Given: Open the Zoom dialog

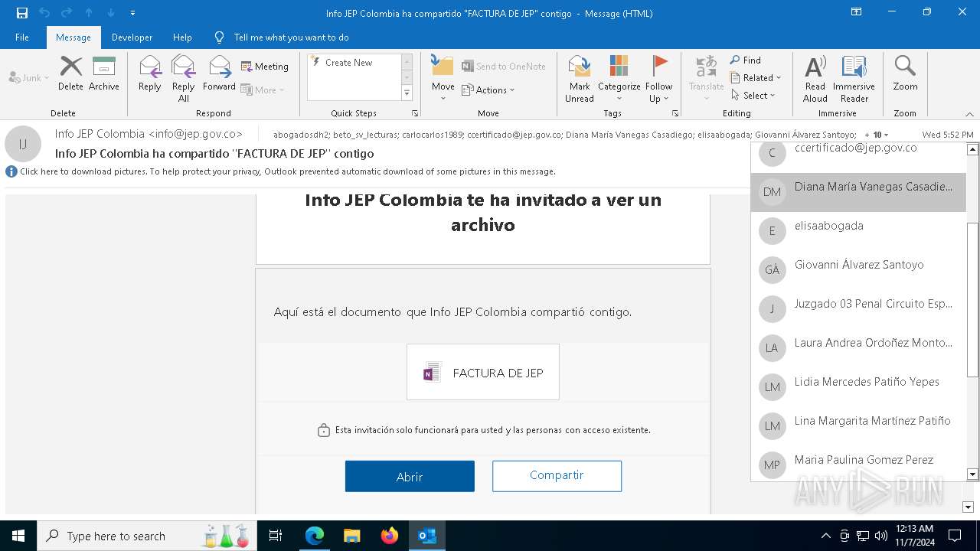Looking at the screenshot, I should pos(905,74).
